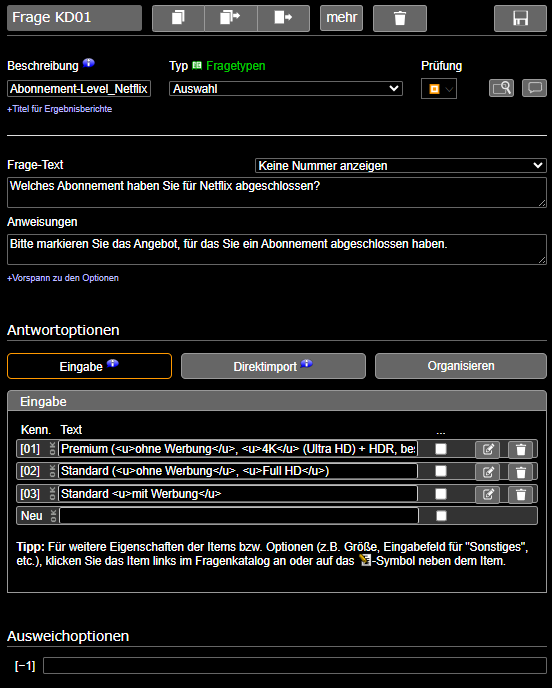Open the green Fragetypen link
The image size is (552, 688).
(236, 66)
